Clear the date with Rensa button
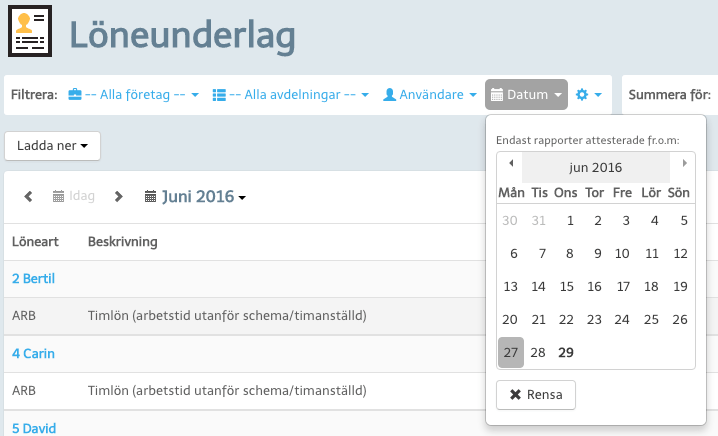Screen dimensions: 718x436 [536, 395]
